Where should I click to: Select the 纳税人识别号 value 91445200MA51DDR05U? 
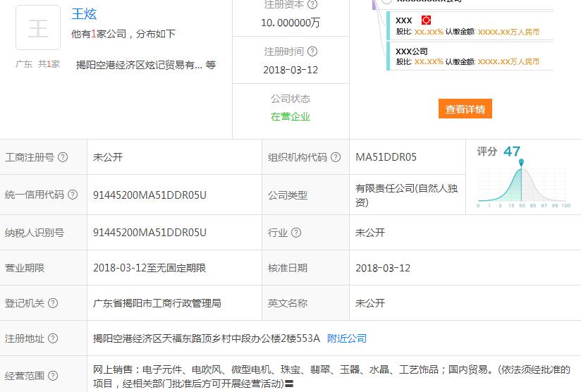(x=149, y=233)
